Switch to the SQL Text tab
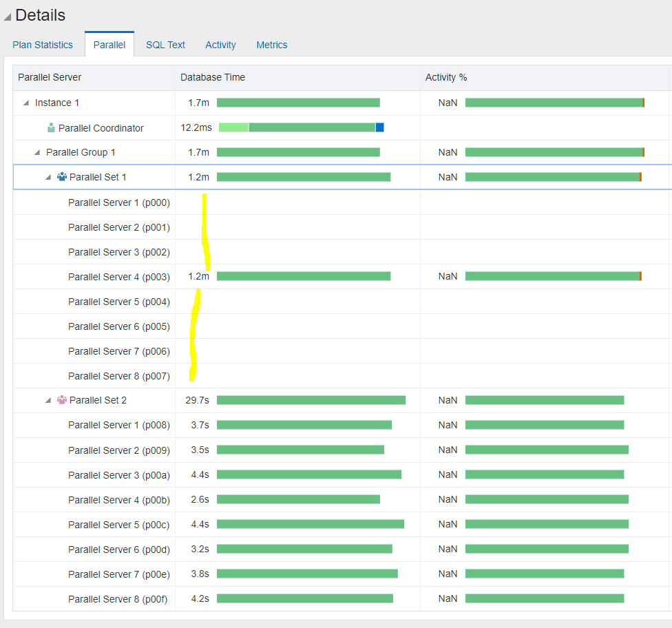This screenshot has width=672, height=628. point(165,45)
